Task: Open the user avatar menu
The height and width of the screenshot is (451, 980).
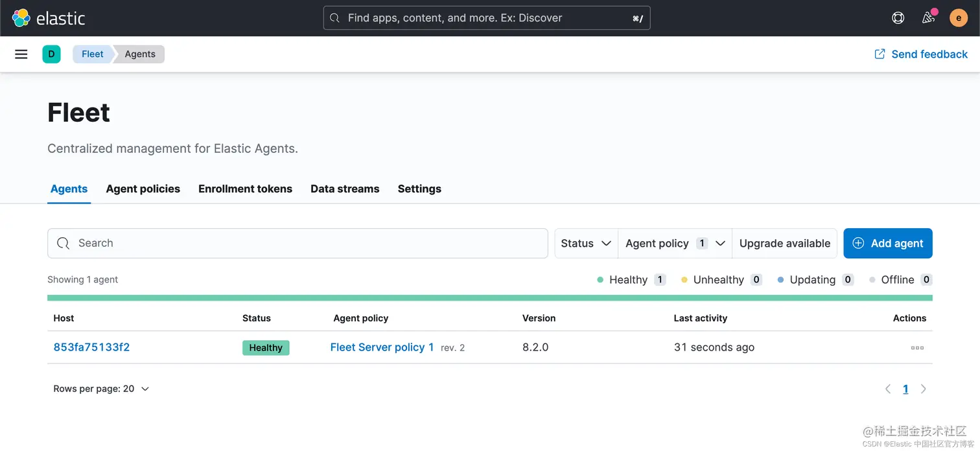Action: pos(958,18)
